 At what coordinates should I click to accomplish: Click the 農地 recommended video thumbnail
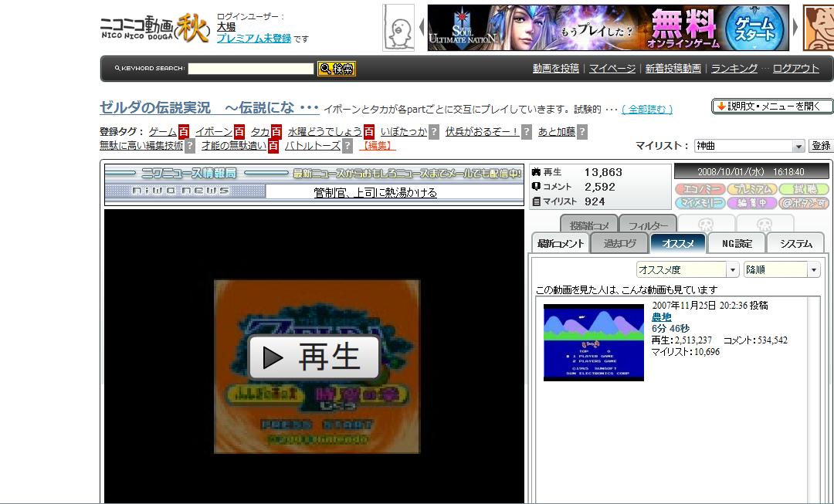tap(594, 343)
